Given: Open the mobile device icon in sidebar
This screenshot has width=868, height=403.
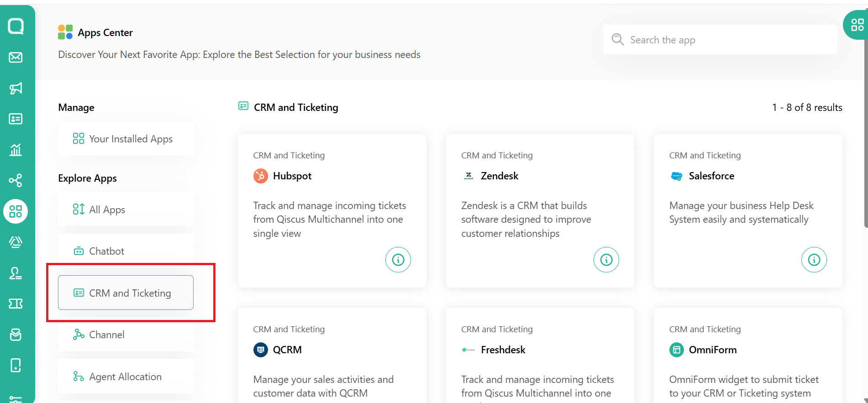Looking at the screenshot, I should pos(16,365).
